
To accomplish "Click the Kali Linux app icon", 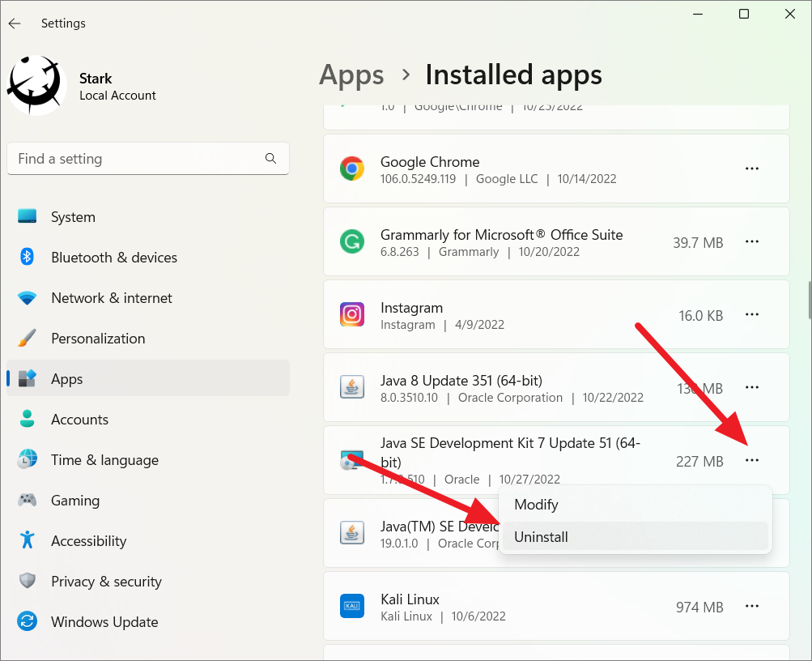I will 352,606.
